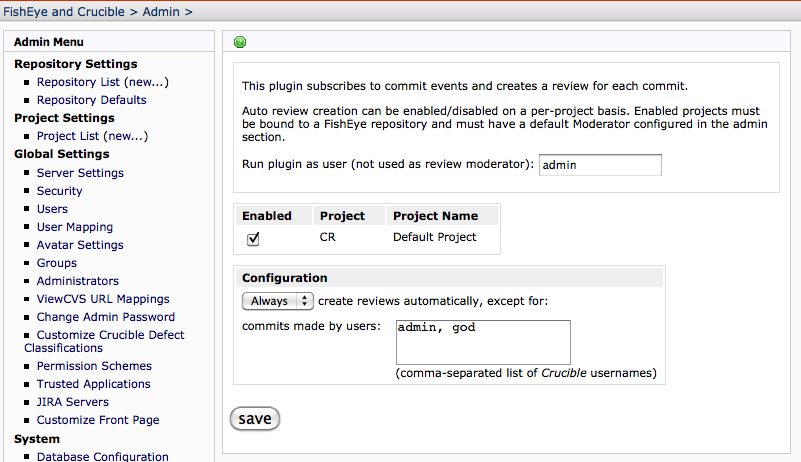Go to Project List settings
The height and width of the screenshot is (462, 801).
click(x=92, y=136)
